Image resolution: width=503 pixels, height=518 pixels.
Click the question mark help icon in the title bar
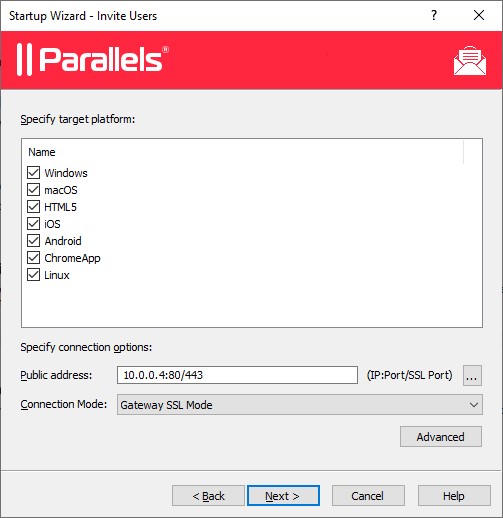pyautogui.click(x=434, y=15)
